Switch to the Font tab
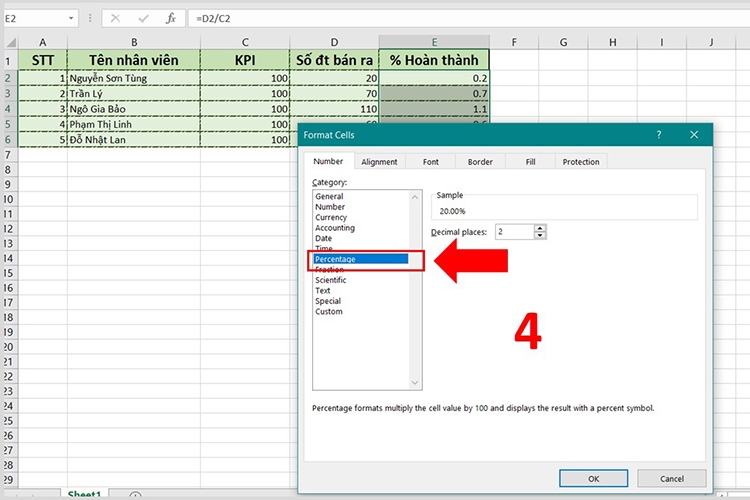This screenshot has width=750, height=500. point(430,162)
